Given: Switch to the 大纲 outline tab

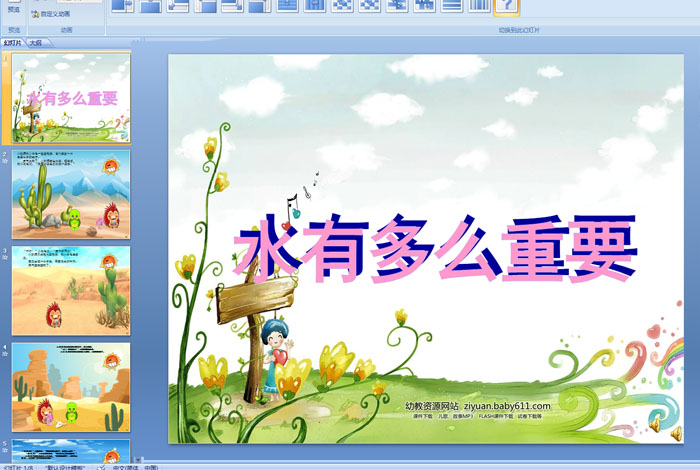Looking at the screenshot, I should 36,43.
